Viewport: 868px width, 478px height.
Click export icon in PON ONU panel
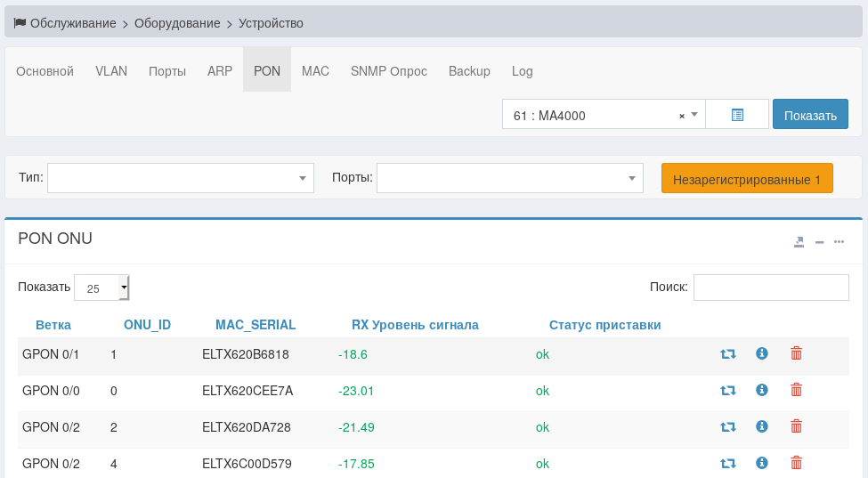(799, 241)
